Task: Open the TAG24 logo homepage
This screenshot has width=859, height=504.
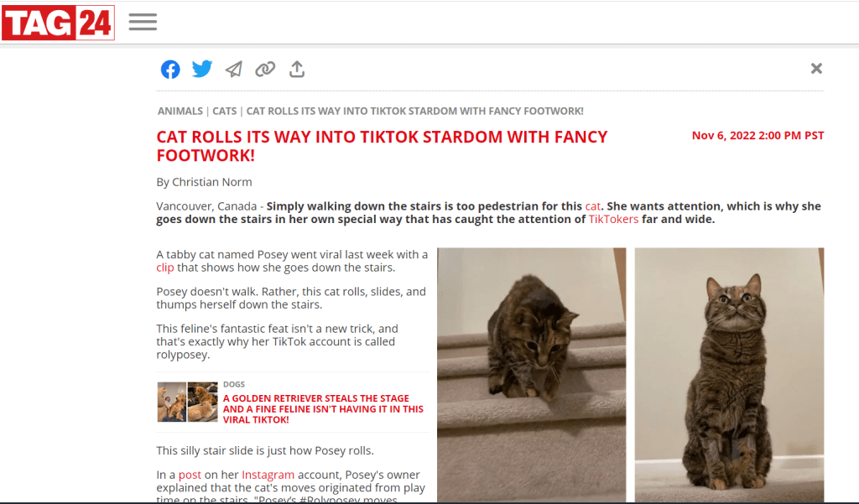Action: pos(58,23)
